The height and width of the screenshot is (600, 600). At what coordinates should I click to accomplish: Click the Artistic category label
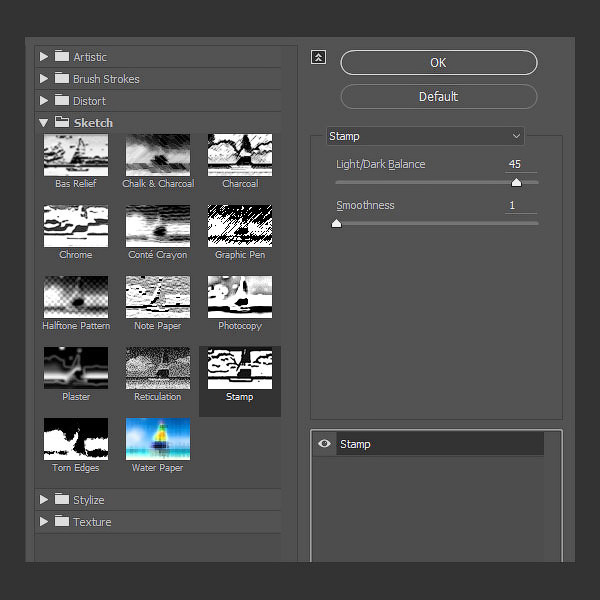[x=90, y=57]
